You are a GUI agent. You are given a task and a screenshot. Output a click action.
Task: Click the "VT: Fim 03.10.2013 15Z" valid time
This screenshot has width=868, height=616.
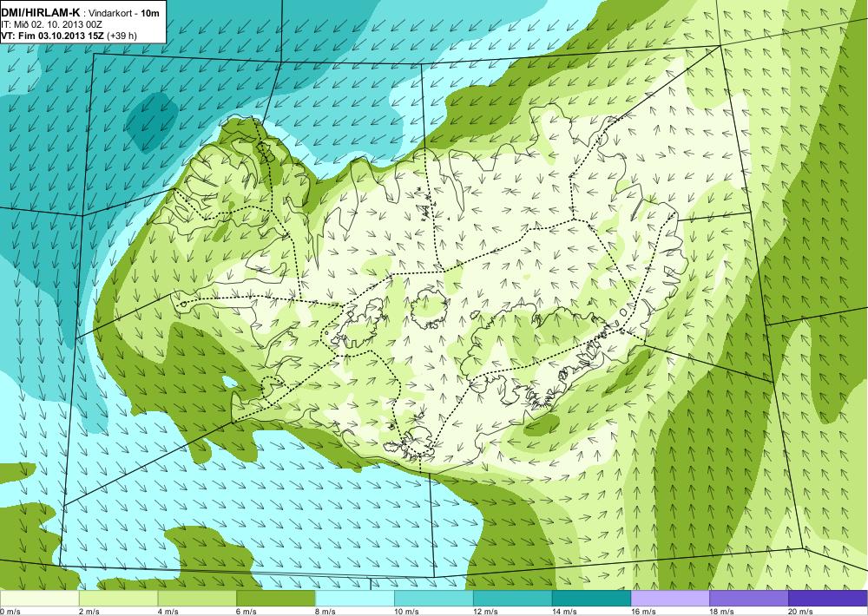(53, 36)
